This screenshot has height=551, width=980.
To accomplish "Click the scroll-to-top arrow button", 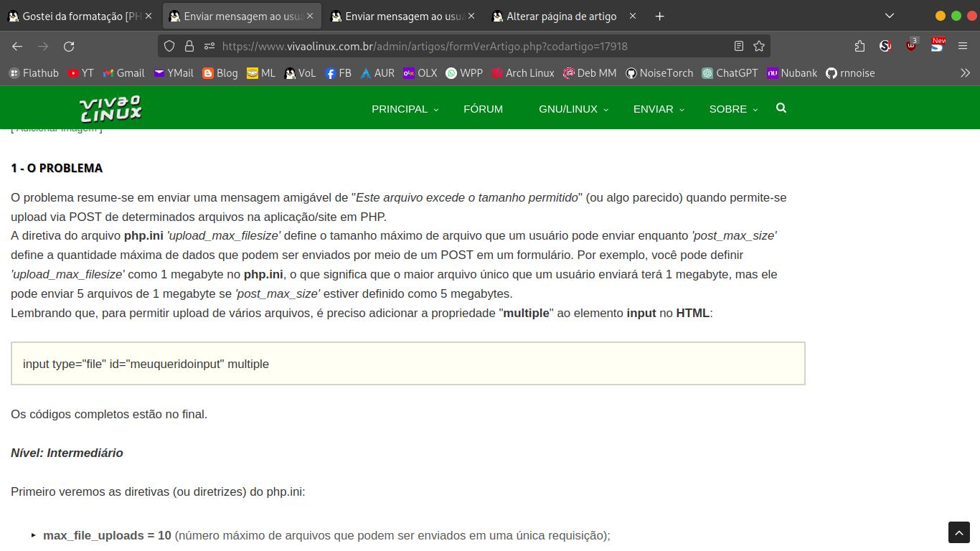I will click(959, 532).
